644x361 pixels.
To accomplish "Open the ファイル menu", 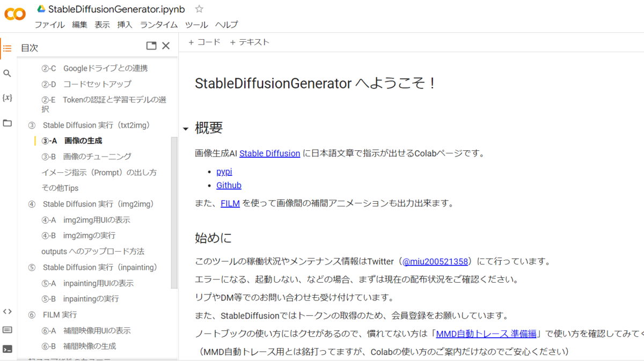I will (x=49, y=25).
